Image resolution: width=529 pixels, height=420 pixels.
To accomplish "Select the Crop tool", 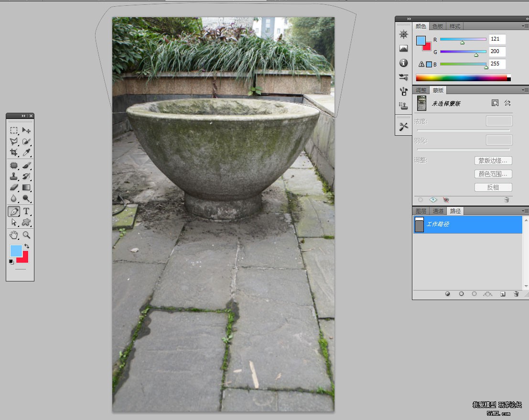I will [x=13, y=152].
